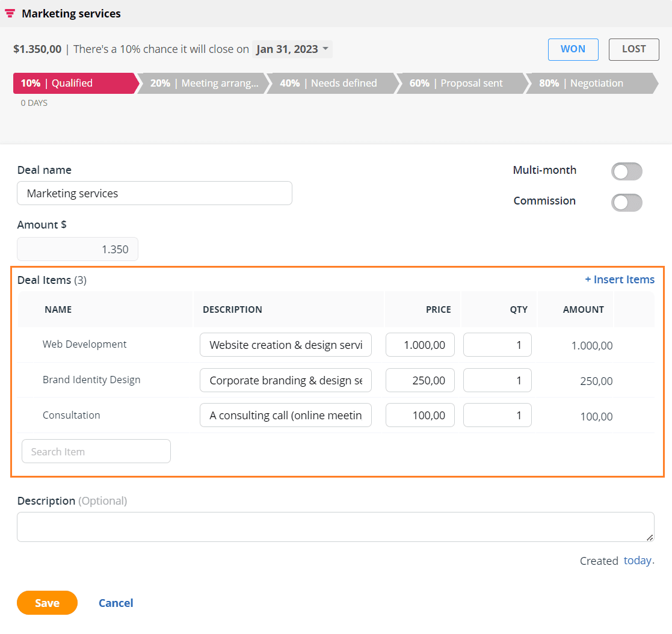This screenshot has width=672, height=634.
Task: Enable the Commission toggle
Action: point(626,202)
